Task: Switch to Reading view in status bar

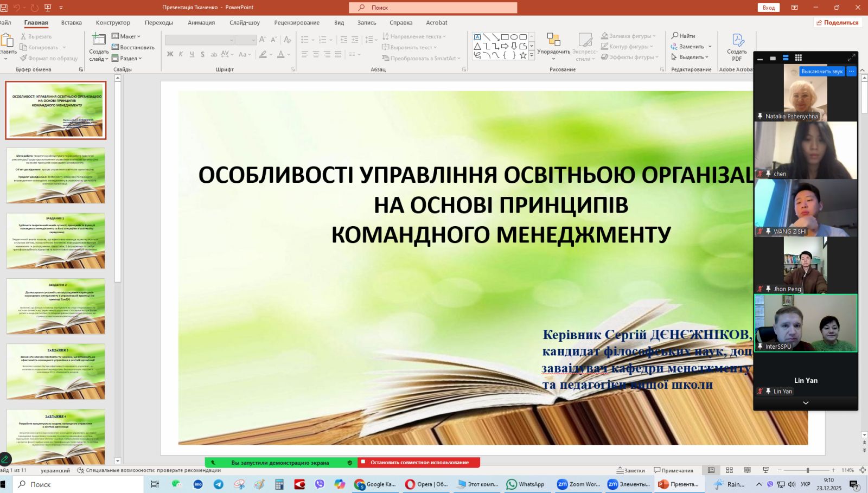Action: [x=747, y=470]
